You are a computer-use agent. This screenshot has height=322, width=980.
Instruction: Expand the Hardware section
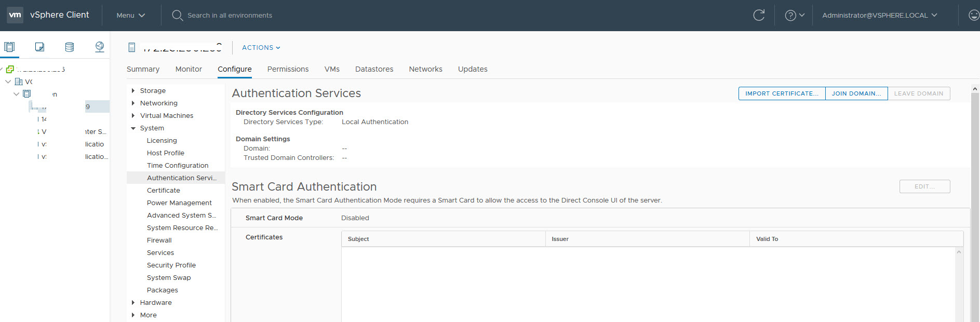tap(133, 303)
